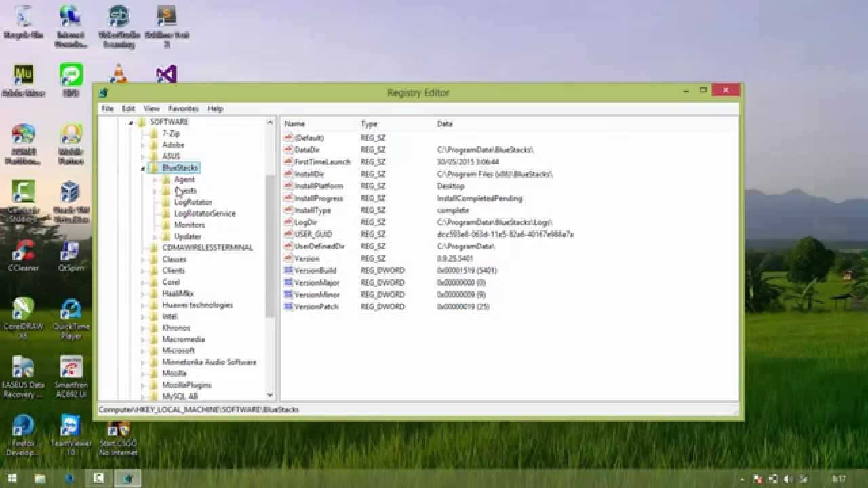Viewport: 868px width, 488px height.
Task: Select the LogRotatorService key
Action: click(205, 213)
